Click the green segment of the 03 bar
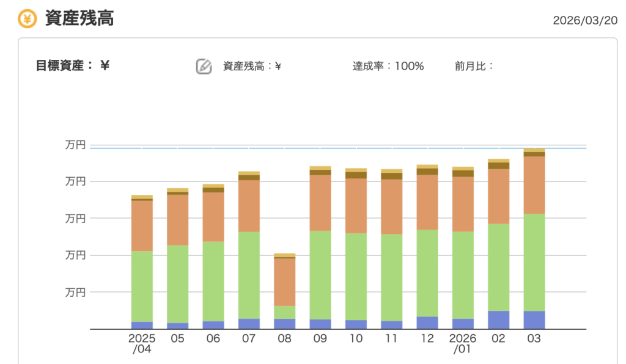 (534, 262)
